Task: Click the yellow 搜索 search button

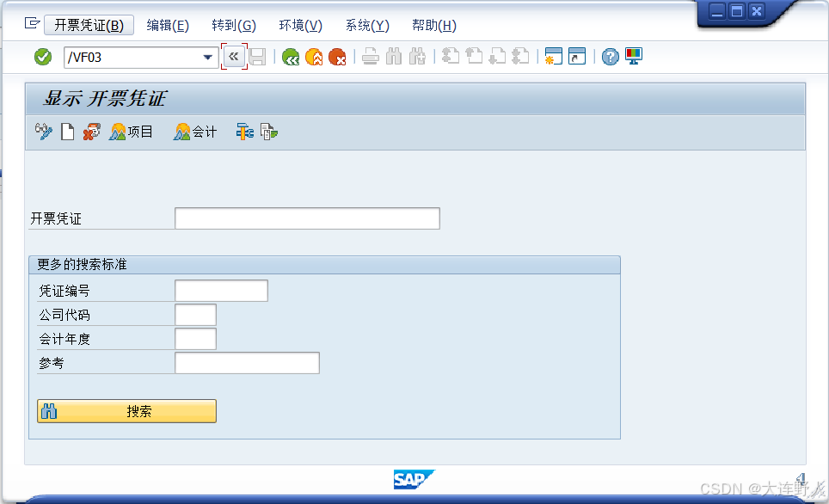Action: pos(127,411)
